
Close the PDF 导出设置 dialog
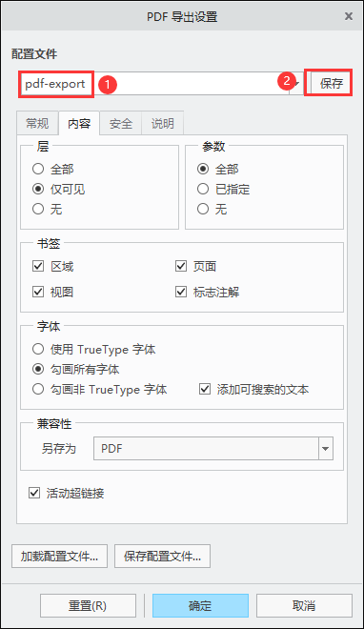tap(349, 16)
